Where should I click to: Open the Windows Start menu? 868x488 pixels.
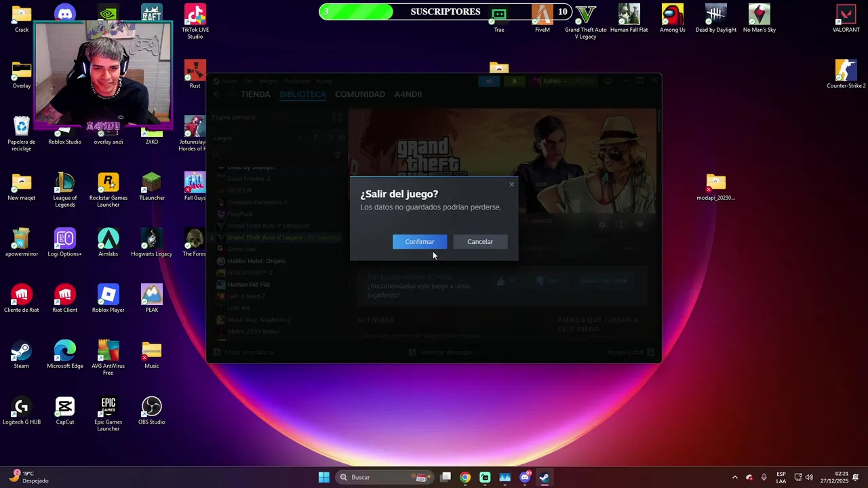coord(324,477)
